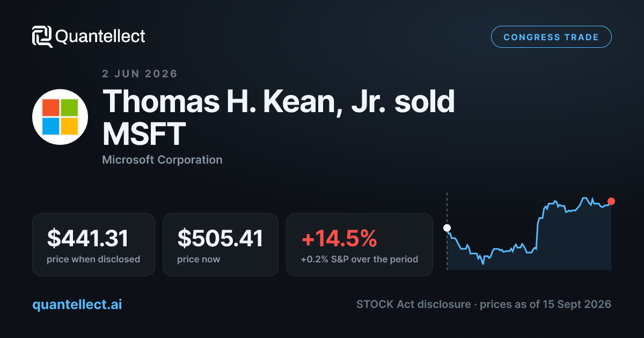Click the Quantellect logo icon
The width and height of the screenshot is (644, 338).
click(42, 36)
